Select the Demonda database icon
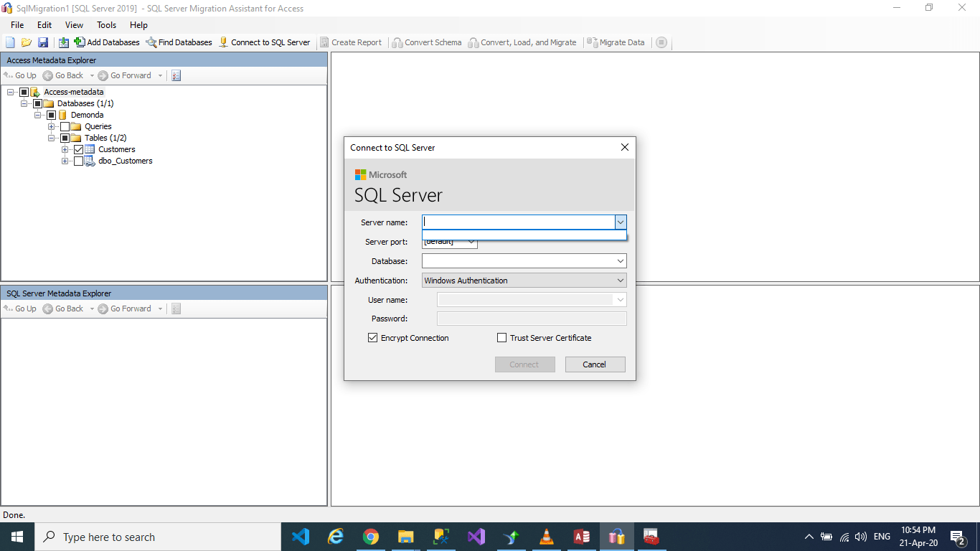Image resolution: width=980 pixels, height=551 pixels. point(62,115)
